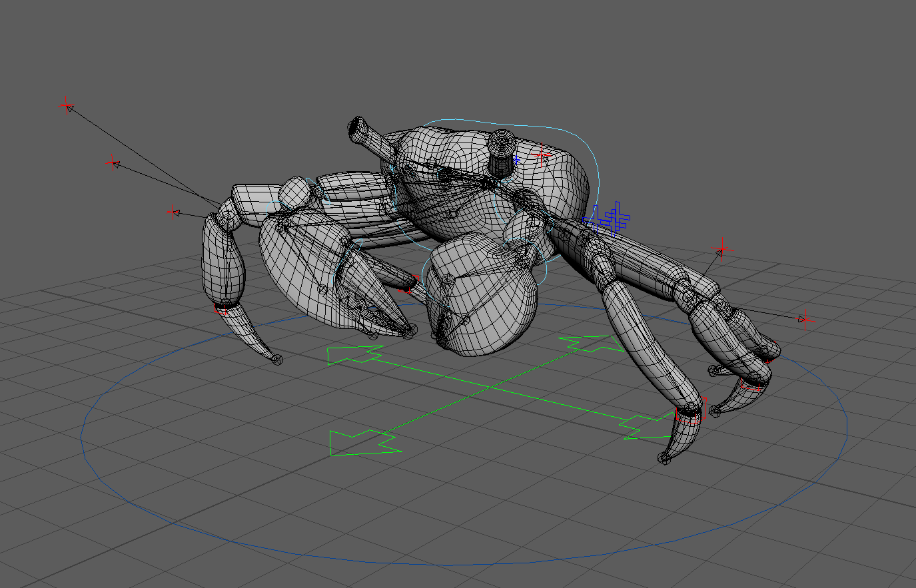
Task: Click the green arrow control under the right legs
Action: [x=591, y=344]
